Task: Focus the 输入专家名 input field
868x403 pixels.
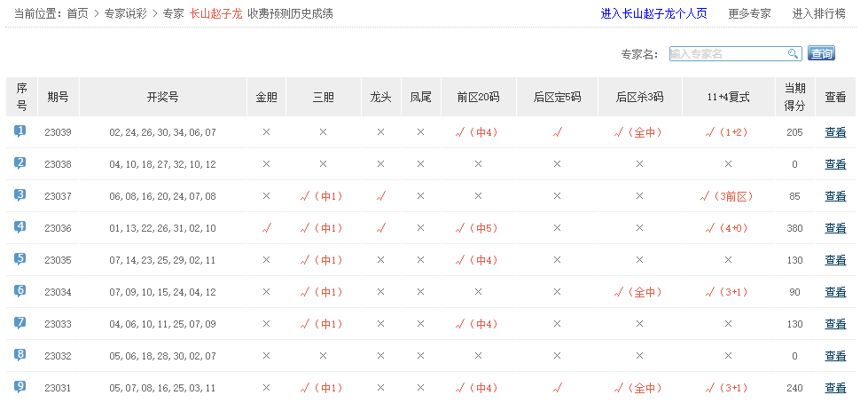Action: point(727,54)
